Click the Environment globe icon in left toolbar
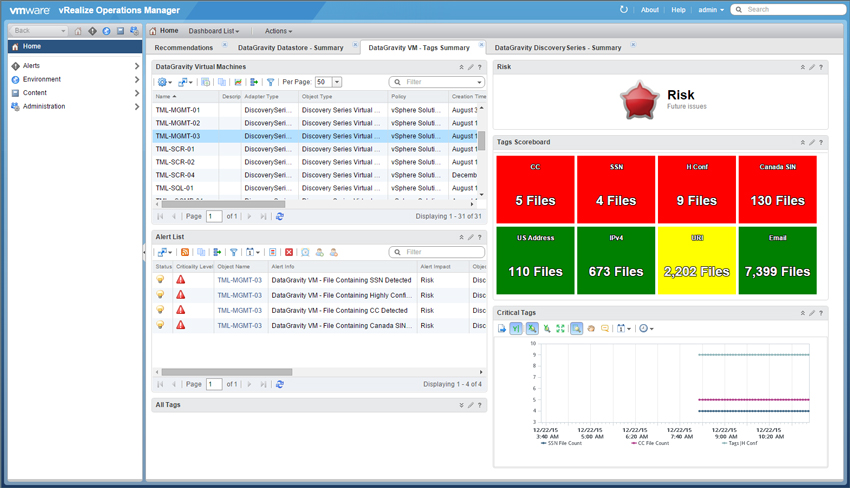The image size is (850, 488). coord(106,31)
